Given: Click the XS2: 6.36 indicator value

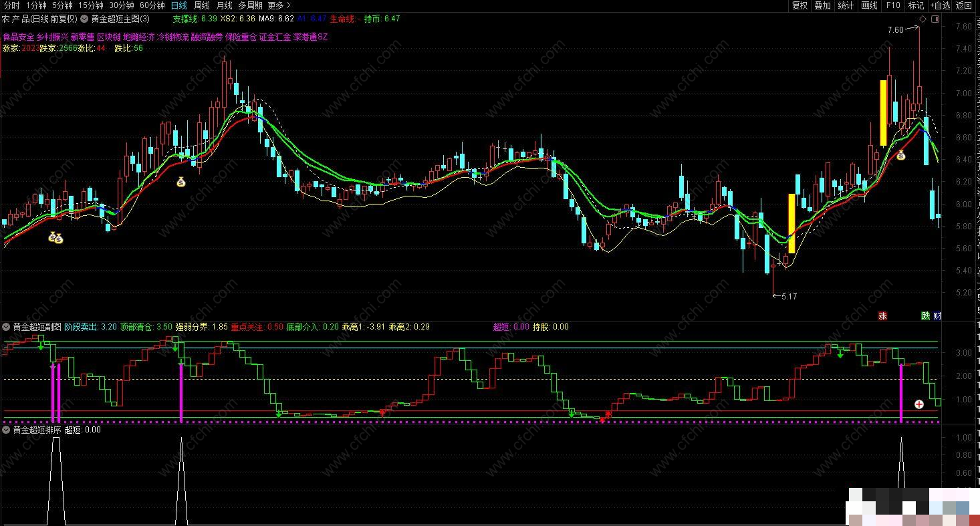Looking at the screenshot, I should (x=237, y=19).
